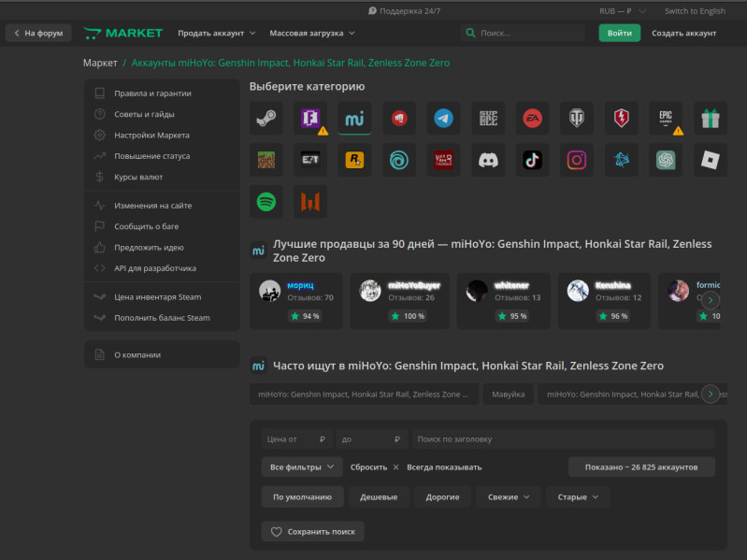Save search with 'Сохранить поиск' button

coord(313,531)
